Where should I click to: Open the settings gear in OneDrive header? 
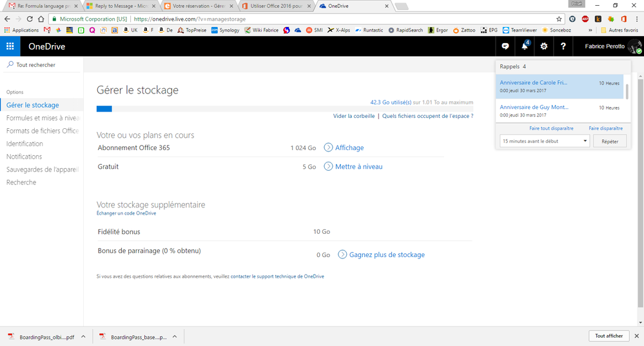point(544,46)
